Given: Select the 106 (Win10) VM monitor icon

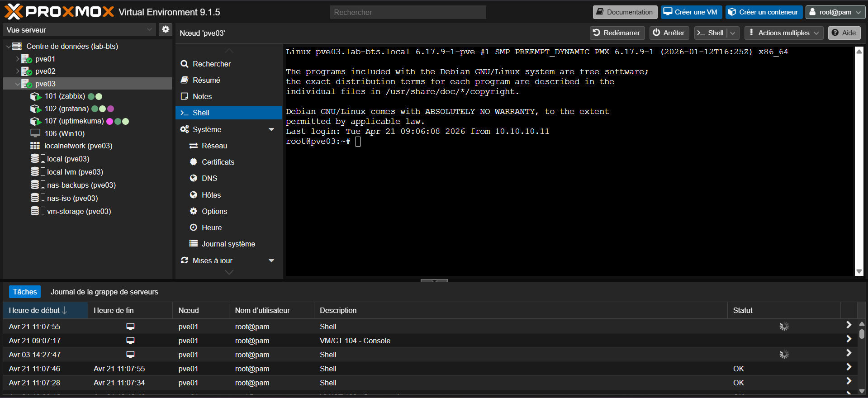Looking at the screenshot, I should 35,133.
